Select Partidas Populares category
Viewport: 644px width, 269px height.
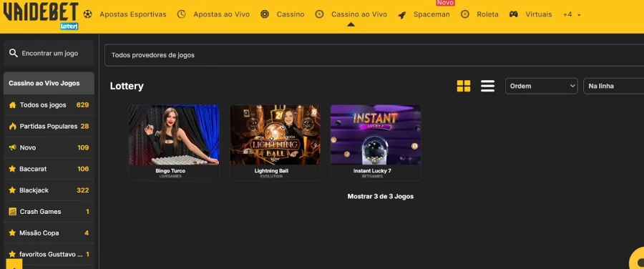[49, 126]
